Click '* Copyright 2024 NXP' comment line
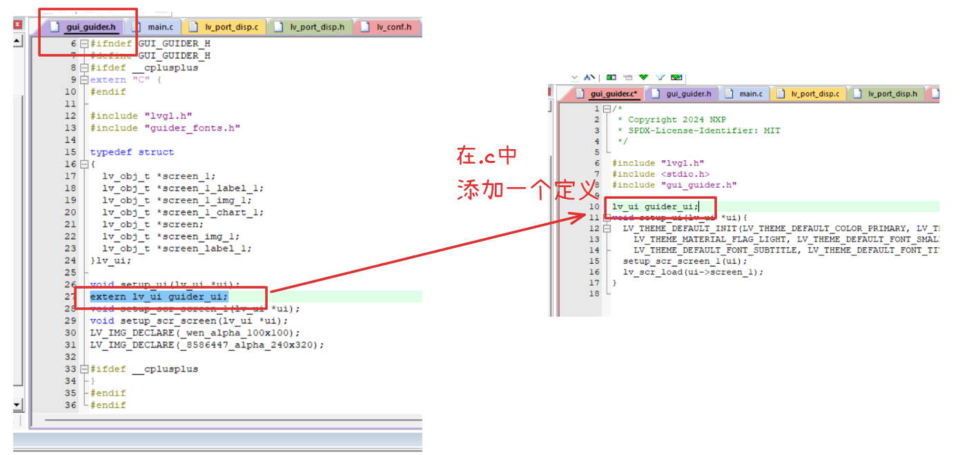The width and height of the screenshot is (980, 455). coord(672,119)
